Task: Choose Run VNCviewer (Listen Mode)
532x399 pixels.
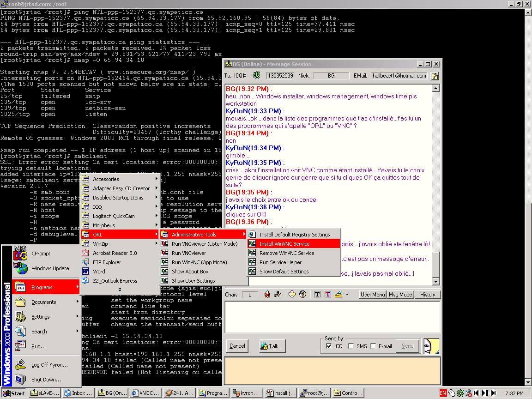Action: coord(204,244)
